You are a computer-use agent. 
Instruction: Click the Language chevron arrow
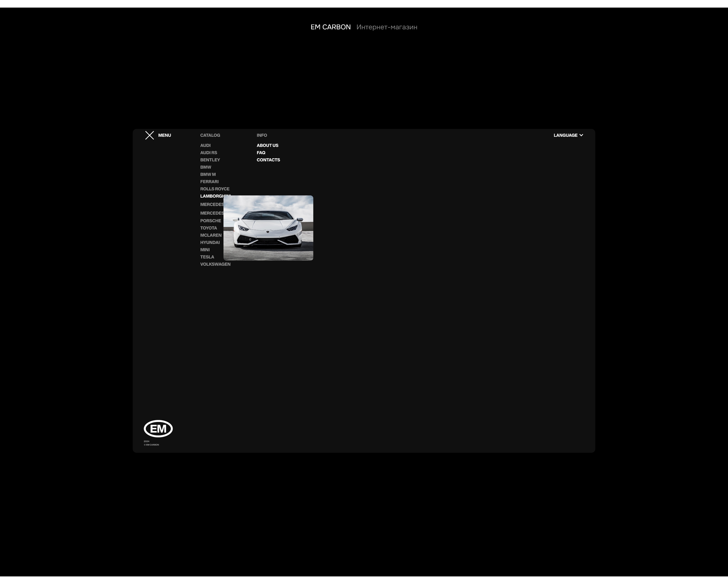[581, 135]
